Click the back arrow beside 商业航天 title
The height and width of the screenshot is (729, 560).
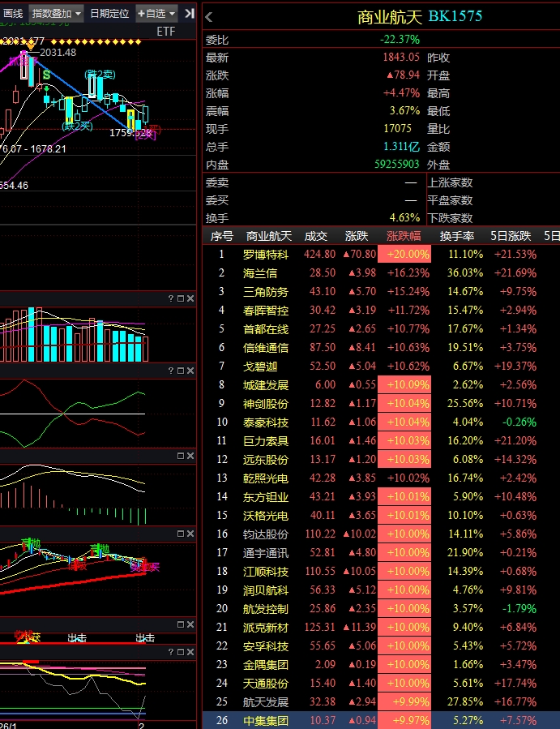[x=208, y=18]
